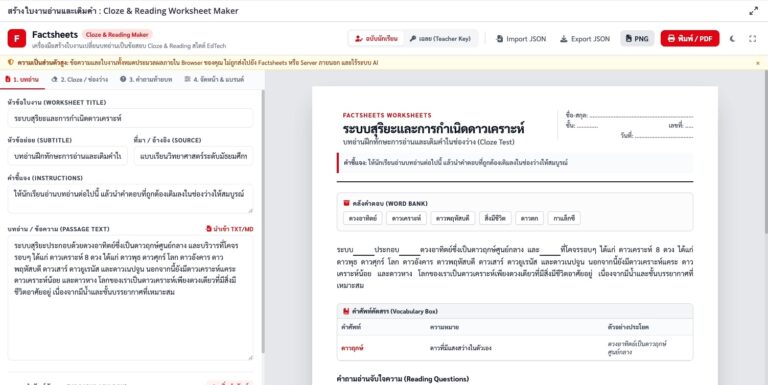This screenshot has height=385, width=768.
Task: Click the expand arrows icon in title bar
Action: (753, 11)
